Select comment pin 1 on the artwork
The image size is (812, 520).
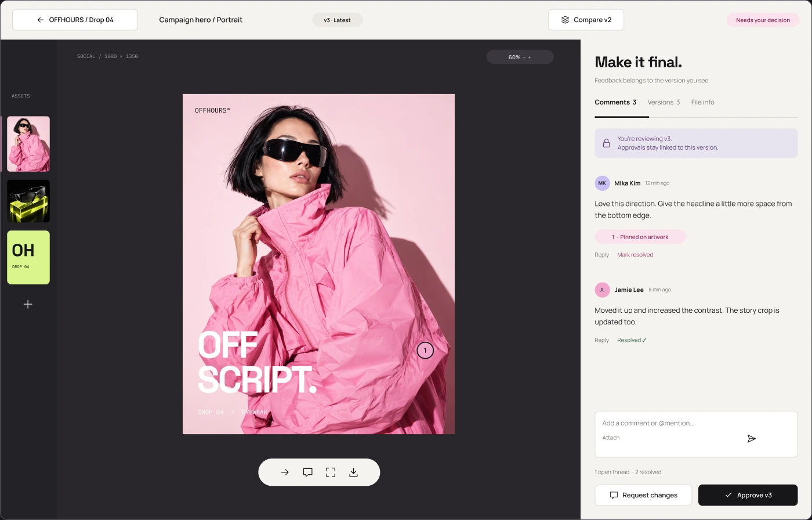pos(425,350)
